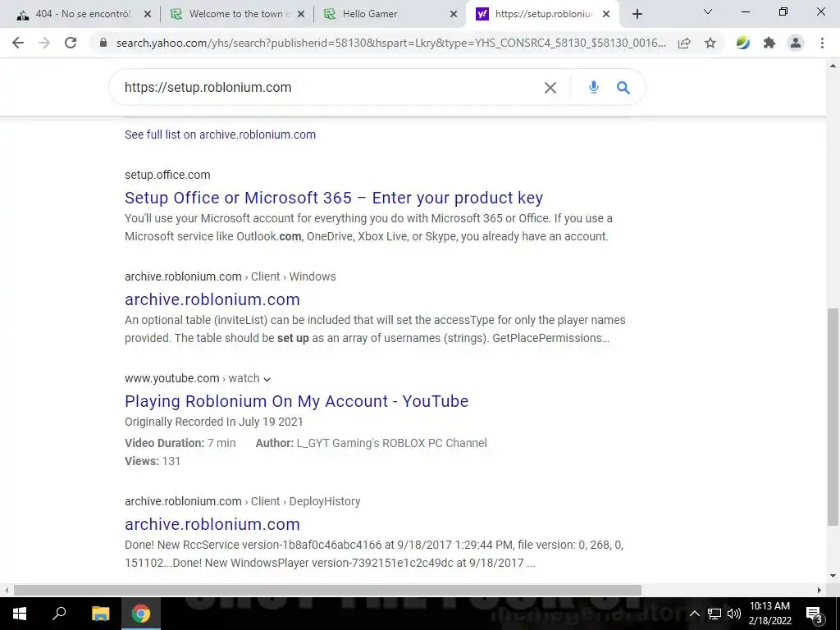
Task: Go back to the previous page
Action: (x=18, y=43)
